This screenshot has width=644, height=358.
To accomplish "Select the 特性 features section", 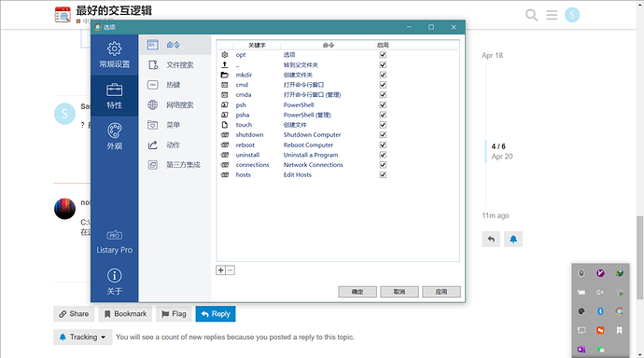I will pos(114,95).
